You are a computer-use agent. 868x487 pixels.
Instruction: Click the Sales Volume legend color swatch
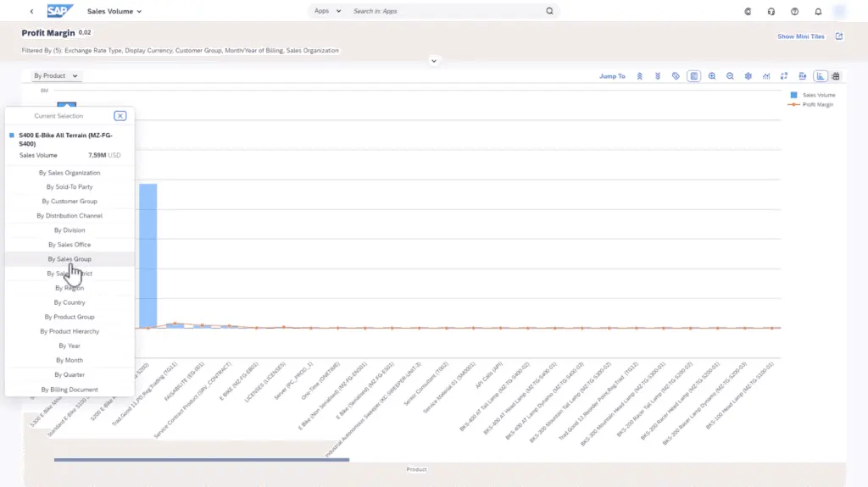pos(793,95)
